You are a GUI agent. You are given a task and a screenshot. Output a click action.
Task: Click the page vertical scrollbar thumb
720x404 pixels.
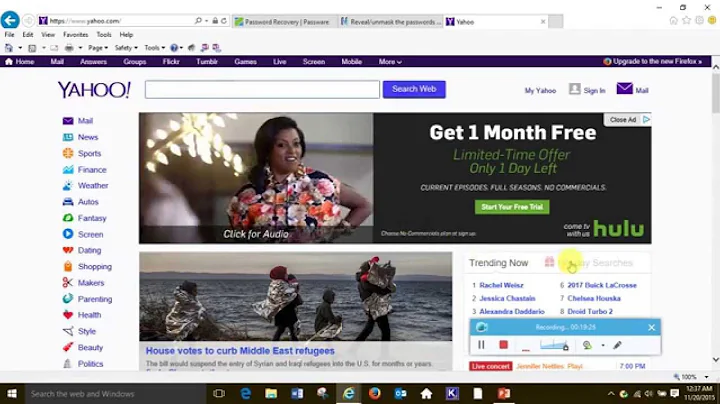pyautogui.click(x=715, y=92)
